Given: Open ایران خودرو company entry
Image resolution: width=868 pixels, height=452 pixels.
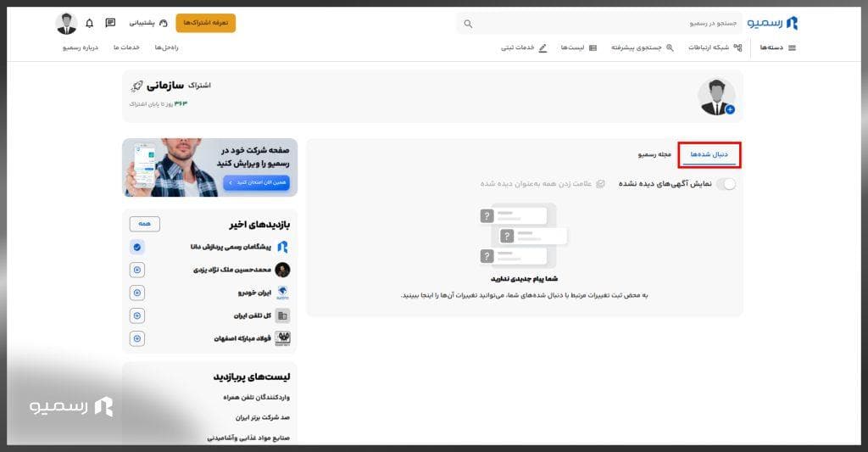Looking at the screenshot, I should coord(254,293).
